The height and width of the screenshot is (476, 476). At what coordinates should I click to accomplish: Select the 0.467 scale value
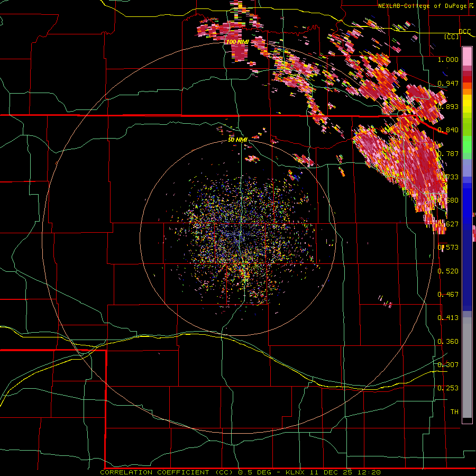pyautogui.click(x=448, y=294)
